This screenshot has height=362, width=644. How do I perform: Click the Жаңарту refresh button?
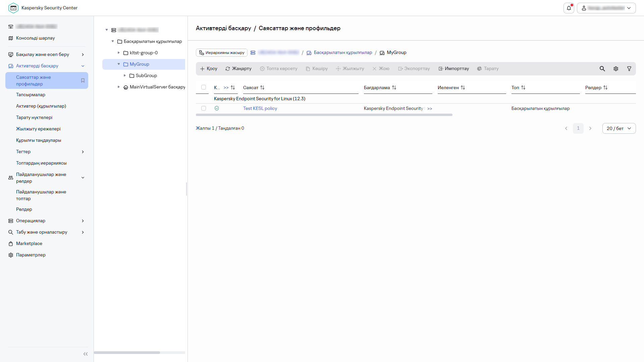point(238,69)
